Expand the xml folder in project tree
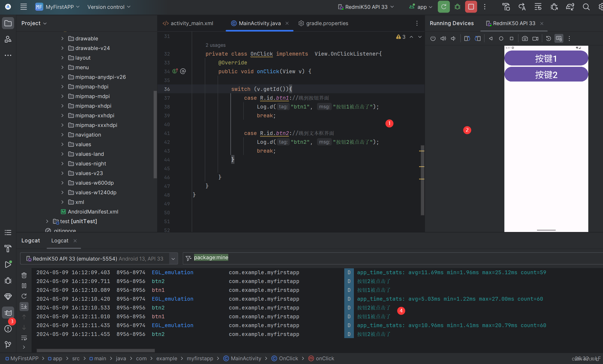The image size is (603, 364). pos(63,202)
